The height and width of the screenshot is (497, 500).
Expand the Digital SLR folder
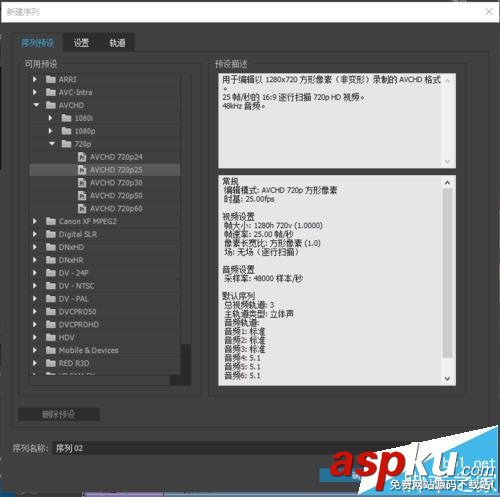click(35, 234)
